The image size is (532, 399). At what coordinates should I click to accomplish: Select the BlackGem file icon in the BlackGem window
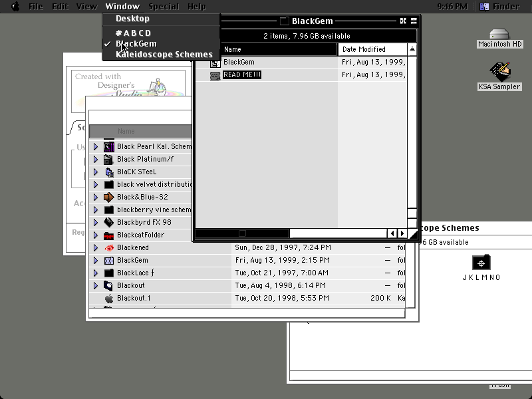point(215,63)
